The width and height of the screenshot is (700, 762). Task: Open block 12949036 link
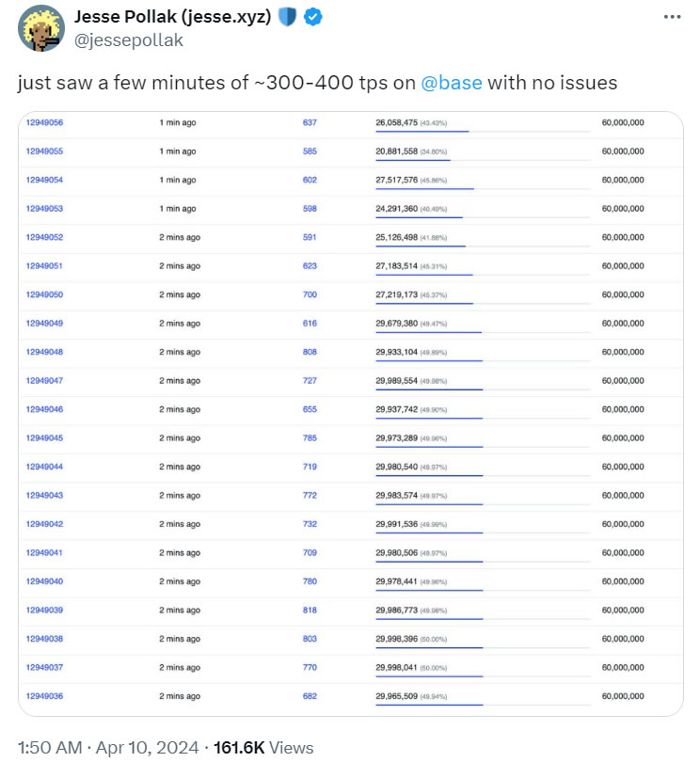pos(44,696)
